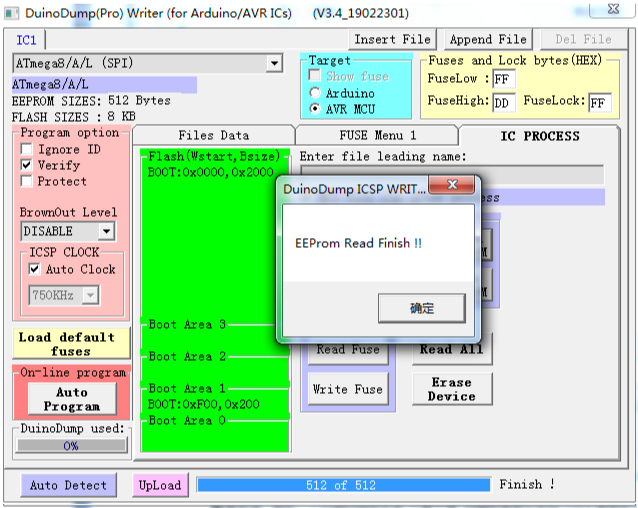
Task: Click the FuseLow hex input field
Action: point(504,79)
